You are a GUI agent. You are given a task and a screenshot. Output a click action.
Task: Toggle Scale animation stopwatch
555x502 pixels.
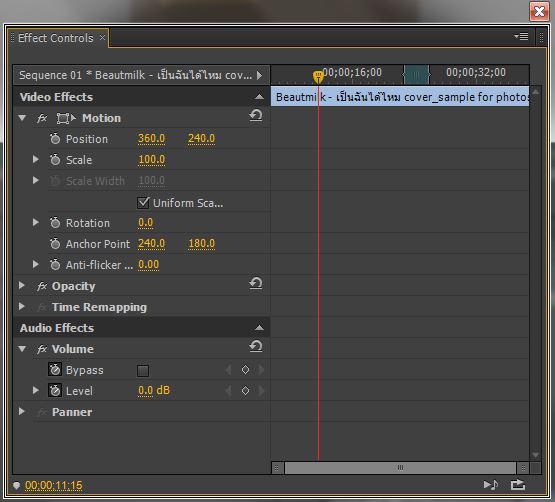(x=55, y=160)
